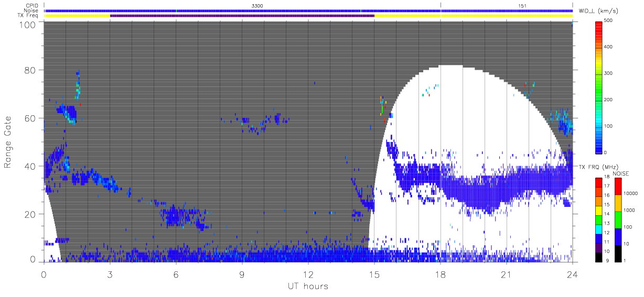
Task: Click the 12 tick on TX FRQ legend
Action: 607,232
